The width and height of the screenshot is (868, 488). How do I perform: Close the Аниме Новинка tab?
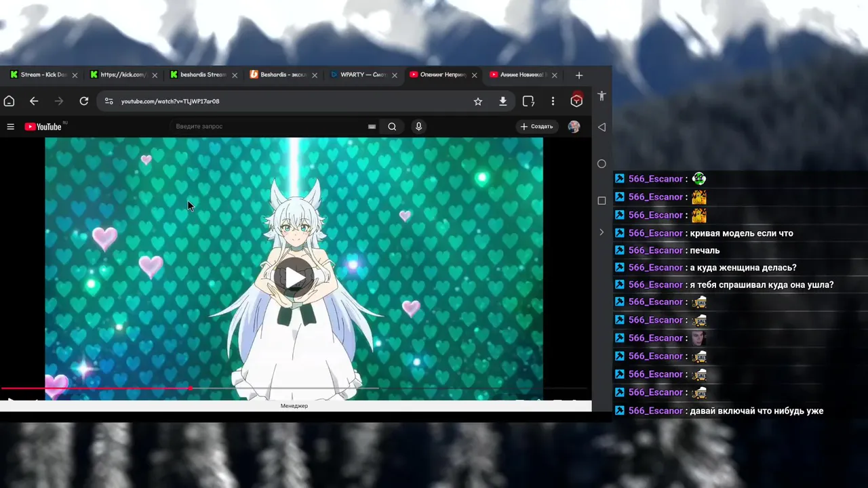pyautogui.click(x=555, y=75)
